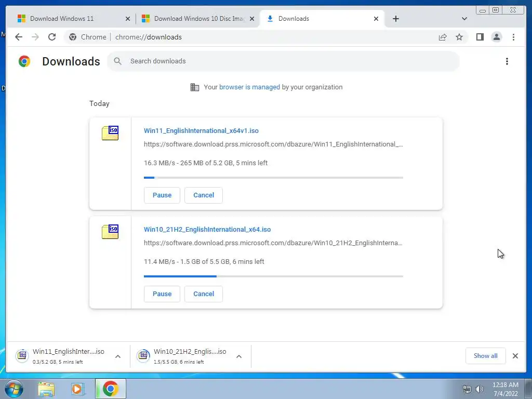Bookmark this tab with the star icon

(459, 37)
